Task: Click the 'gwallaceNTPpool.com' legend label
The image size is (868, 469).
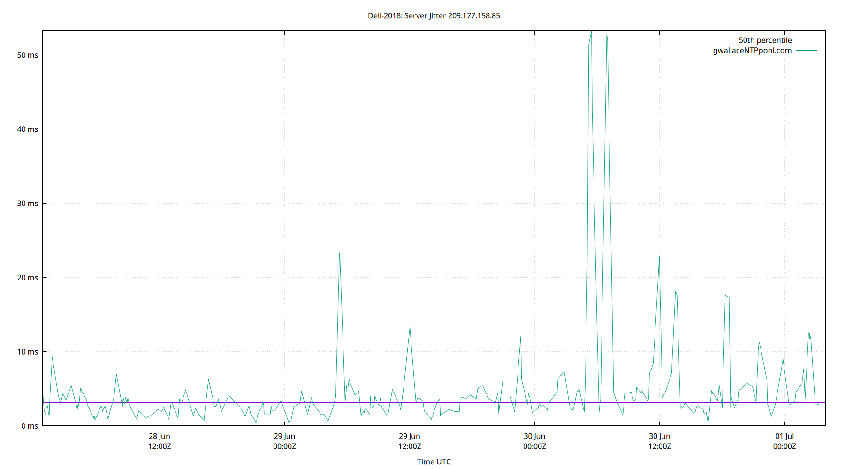Action: pos(752,51)
